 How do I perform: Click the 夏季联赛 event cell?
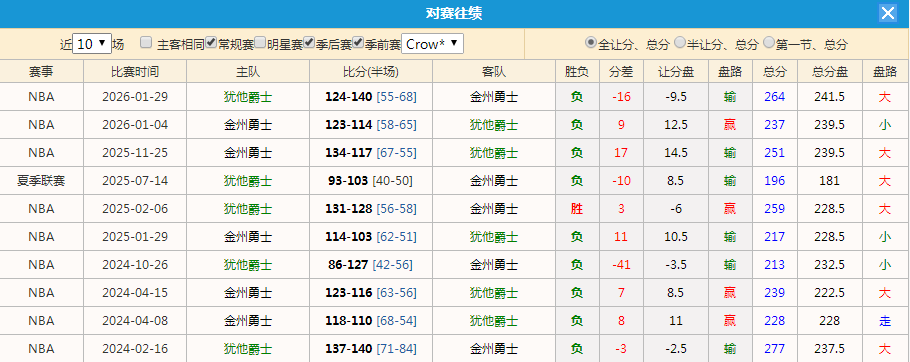click(41, 181)
